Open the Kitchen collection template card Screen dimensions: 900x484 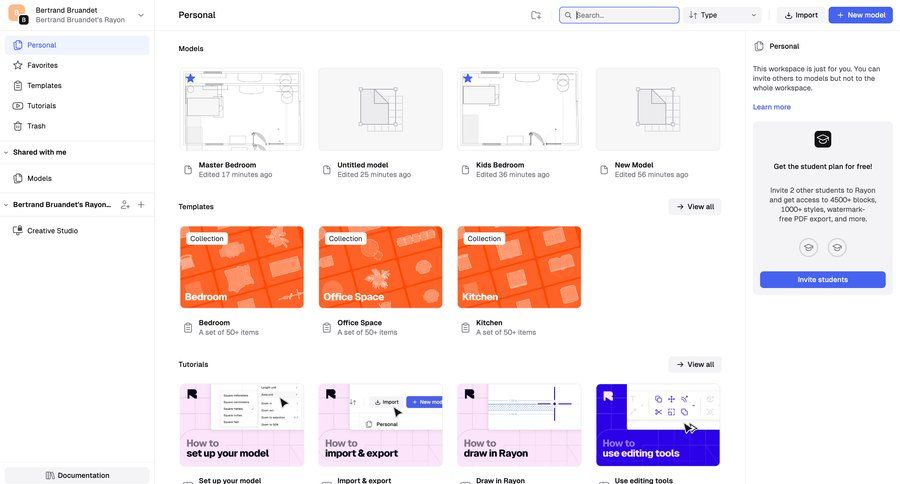tap(519, 267)
